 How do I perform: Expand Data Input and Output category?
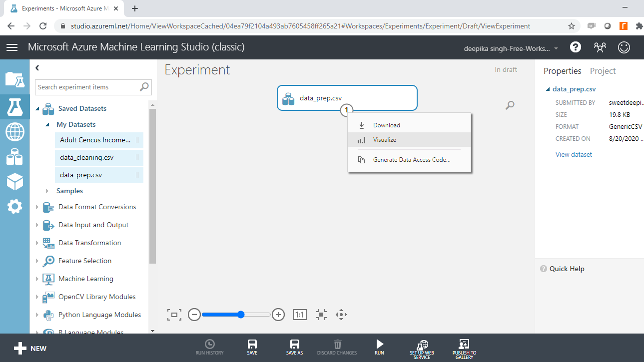37,225
